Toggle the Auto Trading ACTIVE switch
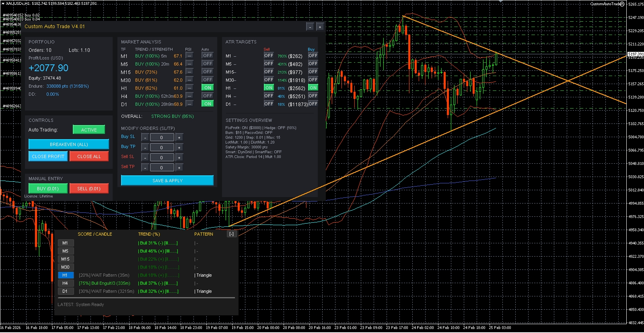The height and width of the screenshot is (333, 644). [89, 130]
